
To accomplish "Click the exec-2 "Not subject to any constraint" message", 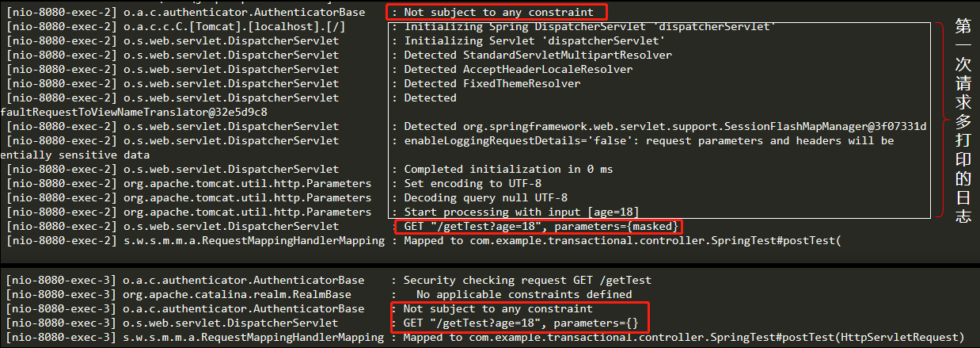I will pos(498,13).
